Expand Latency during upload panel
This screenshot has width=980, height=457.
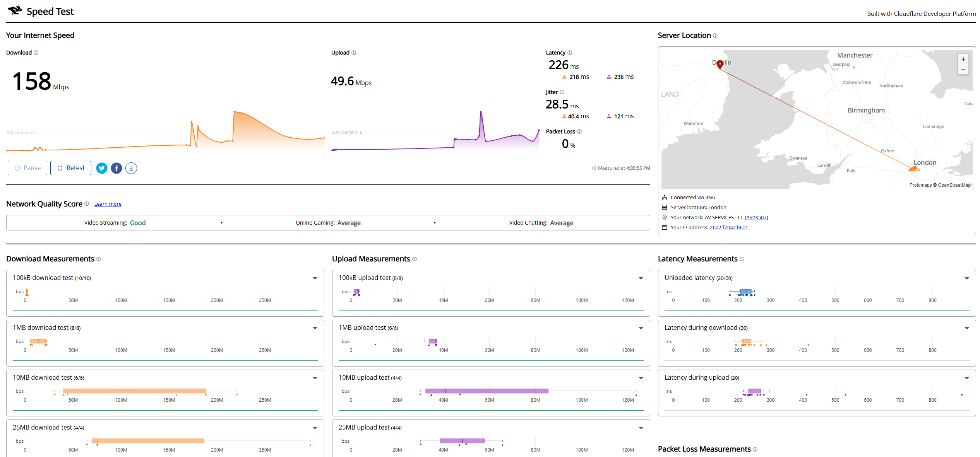coord(967,378)
